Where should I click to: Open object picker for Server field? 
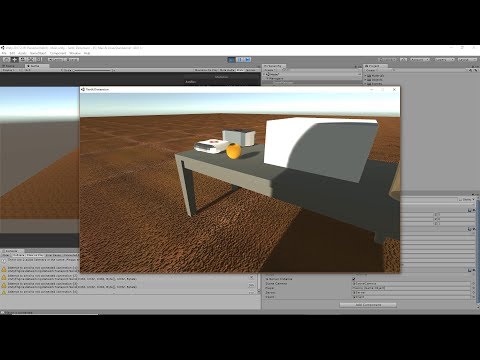(x=473, y=292)
